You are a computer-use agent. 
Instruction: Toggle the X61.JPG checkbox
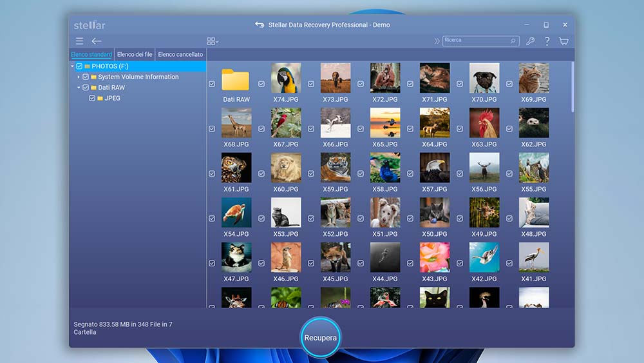click(212, 173)
